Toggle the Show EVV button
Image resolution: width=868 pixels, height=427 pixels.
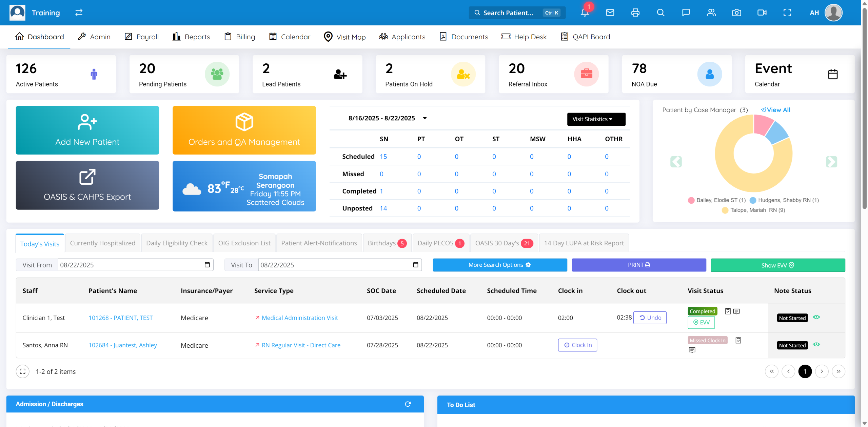pos(777,265)
